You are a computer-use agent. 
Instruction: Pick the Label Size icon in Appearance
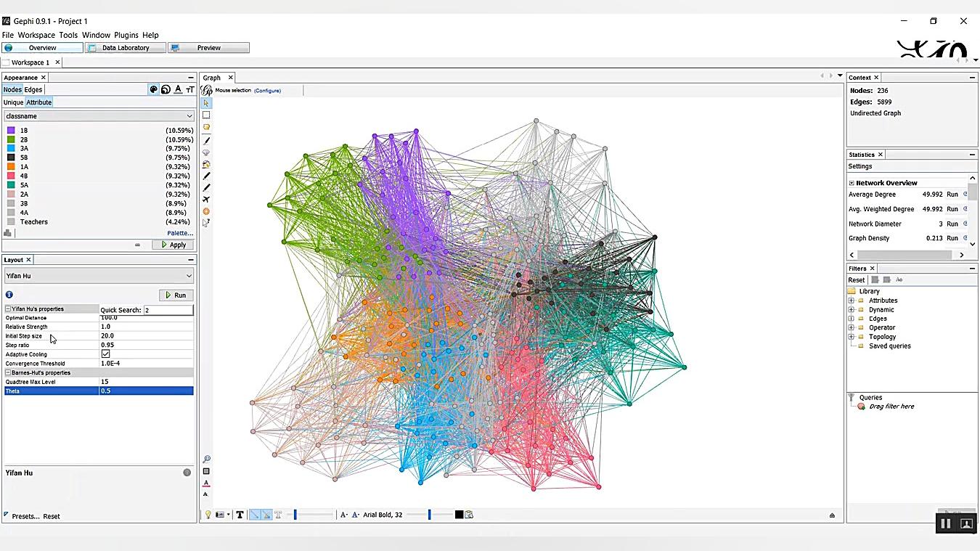click(x=189, y=89)
